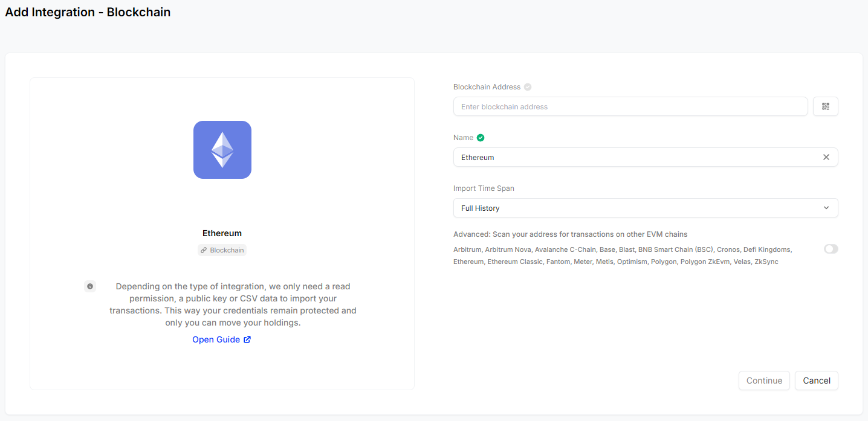Click the info icon beside the credentials note
The height and width of the screenshot is (421, 868).
coord(89,286)
